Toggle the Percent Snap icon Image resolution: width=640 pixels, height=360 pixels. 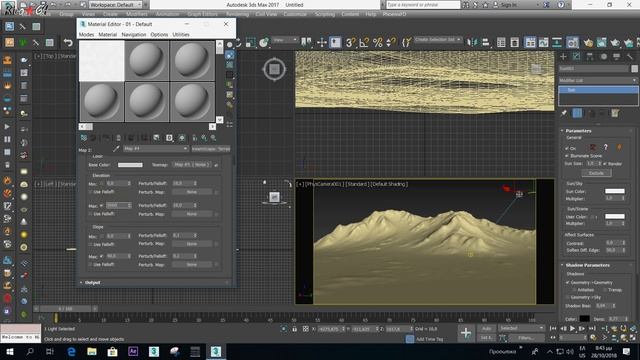point(378,42)
